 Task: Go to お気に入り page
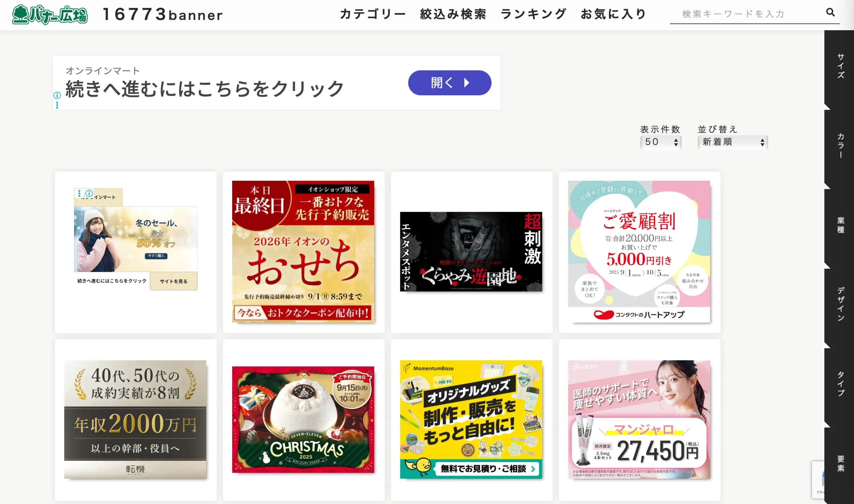[x=613, y=14]
